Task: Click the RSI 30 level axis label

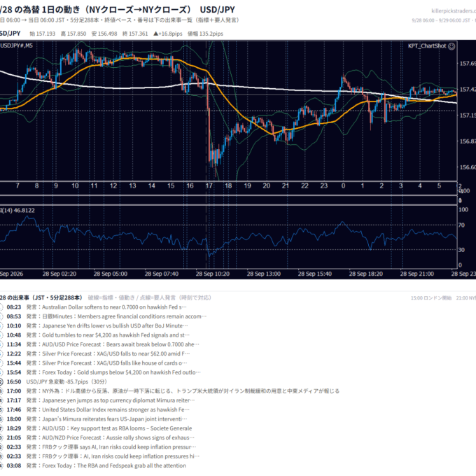Action: [x=461, y=250]
